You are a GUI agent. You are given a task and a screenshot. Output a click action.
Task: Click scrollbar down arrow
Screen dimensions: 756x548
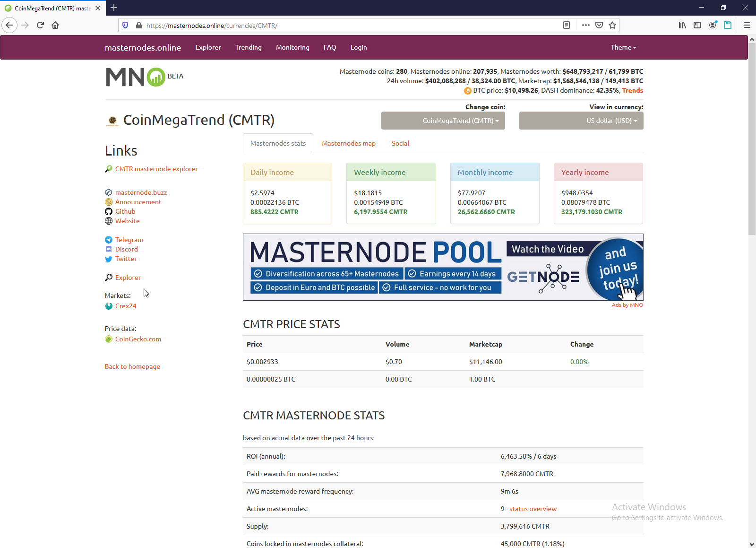(x=752, y=544)
